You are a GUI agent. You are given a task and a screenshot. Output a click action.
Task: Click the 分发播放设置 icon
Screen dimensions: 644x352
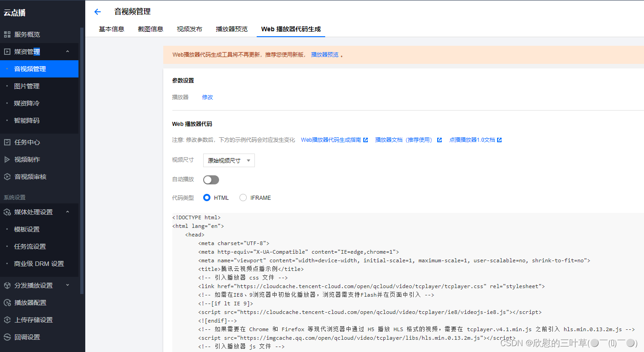pyautogui.click(x=7, y=285)
